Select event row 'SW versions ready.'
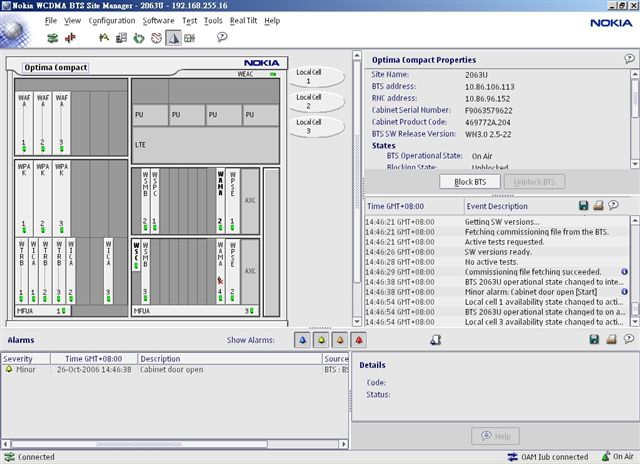Image resolution: width=640 pixels, height=464 pixels. (x=497, y=252)
